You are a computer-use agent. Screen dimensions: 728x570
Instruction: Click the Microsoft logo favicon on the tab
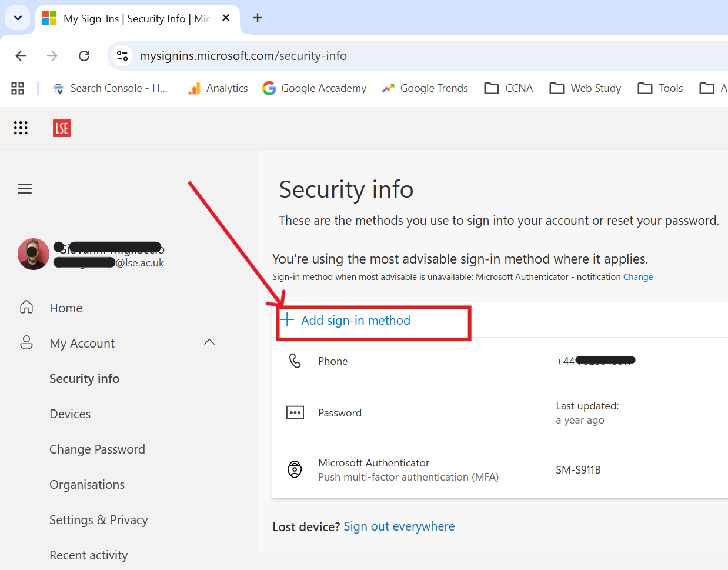[x=49, y=18]
